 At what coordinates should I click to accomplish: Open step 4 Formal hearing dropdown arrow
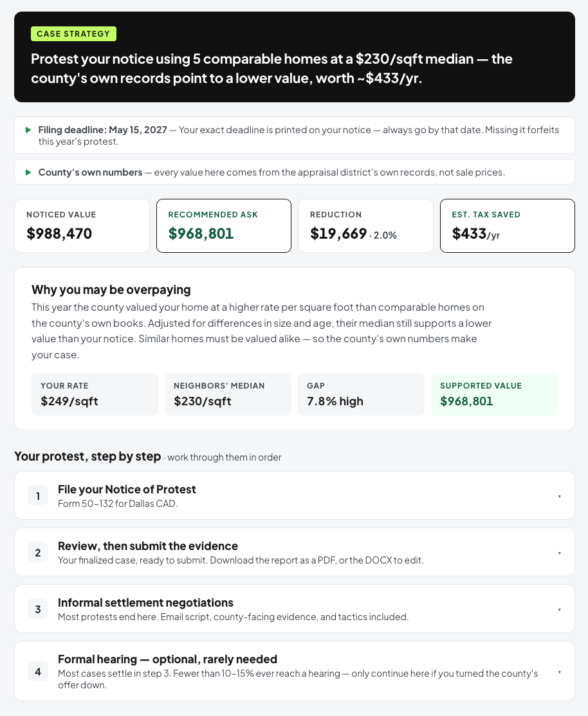559,672
